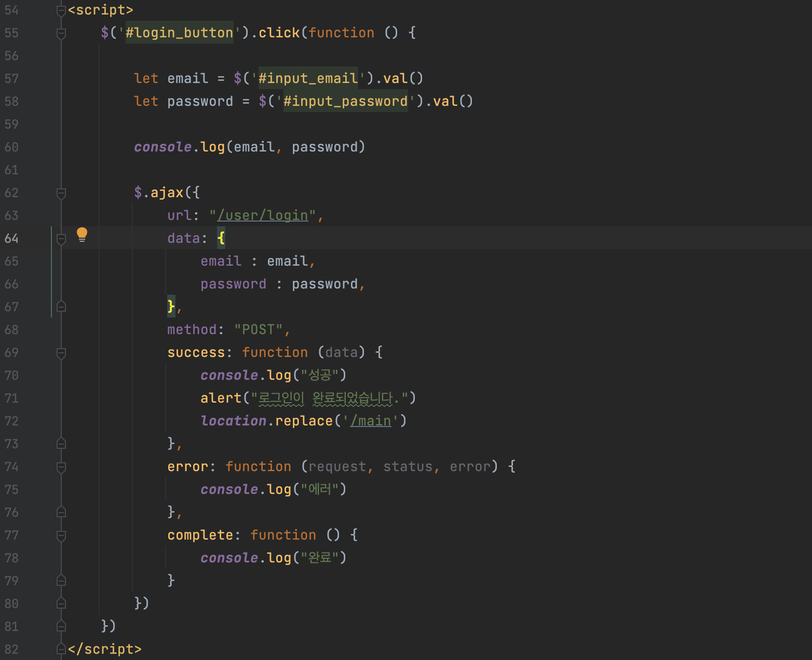Click the alert message "로그인이 완료되었습니다."
812x660 pixels.
pos(329,398)
